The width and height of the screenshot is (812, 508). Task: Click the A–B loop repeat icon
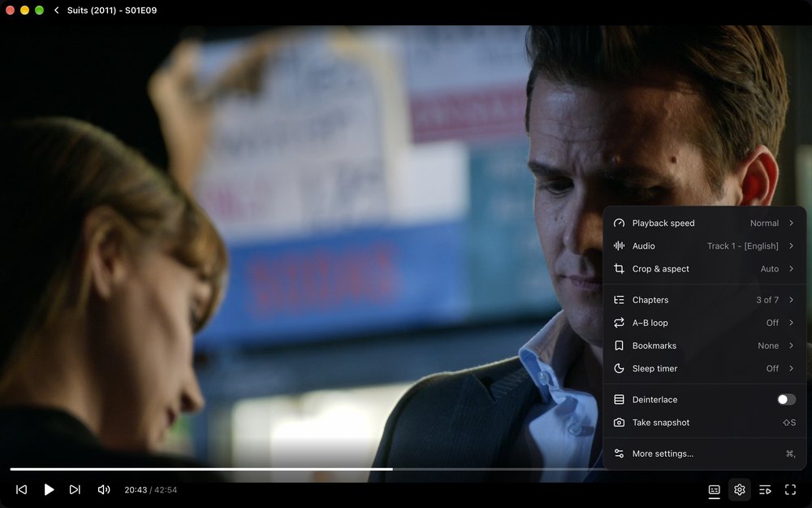click(x=619, y=323)
